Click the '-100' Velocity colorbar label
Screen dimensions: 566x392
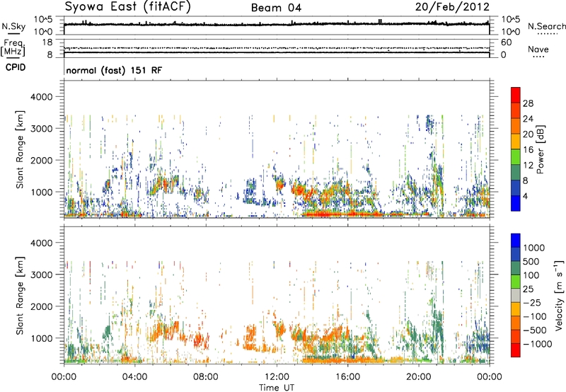click(x=535, y=316)
